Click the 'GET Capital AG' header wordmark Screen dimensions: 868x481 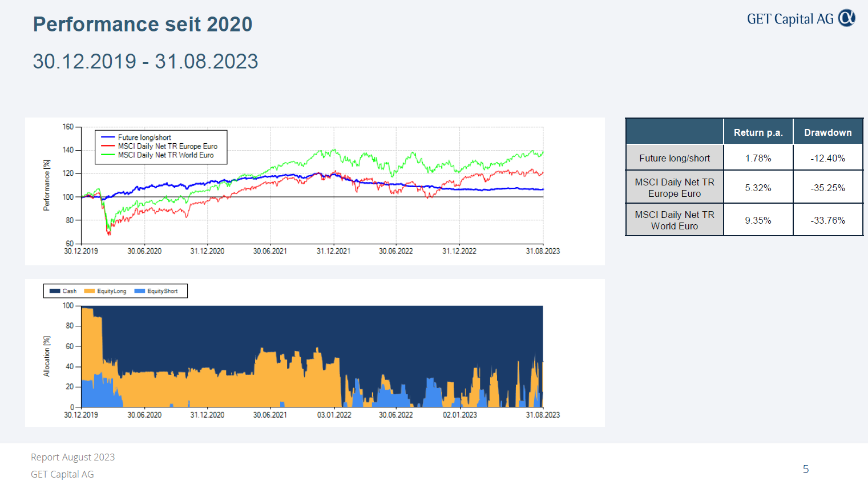coord(790,19)
